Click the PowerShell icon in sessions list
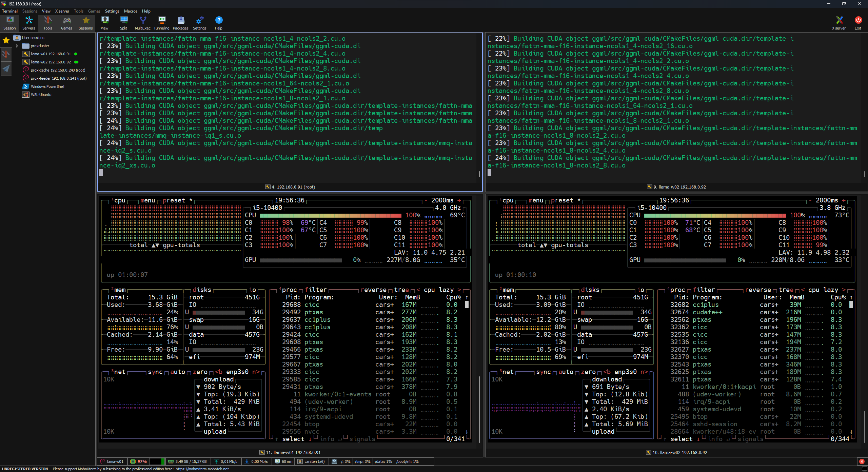 point(26,86)
